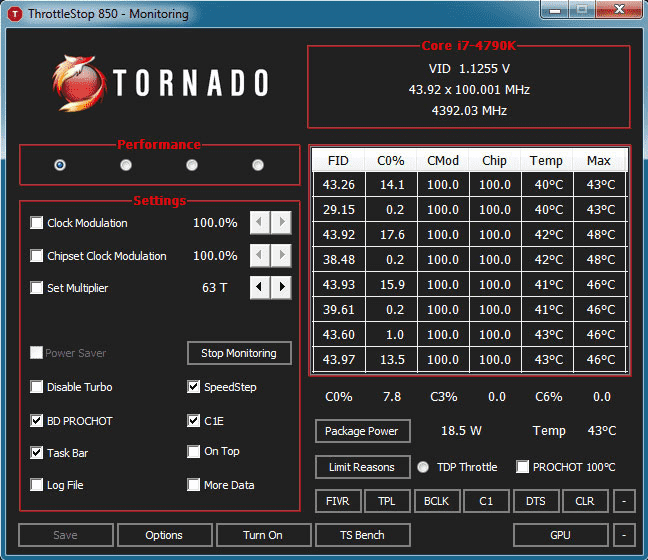Screen dimensions: 648x560
Task: Enable Chipset Clock Modulation checkbox
Action: click(36, 255)
